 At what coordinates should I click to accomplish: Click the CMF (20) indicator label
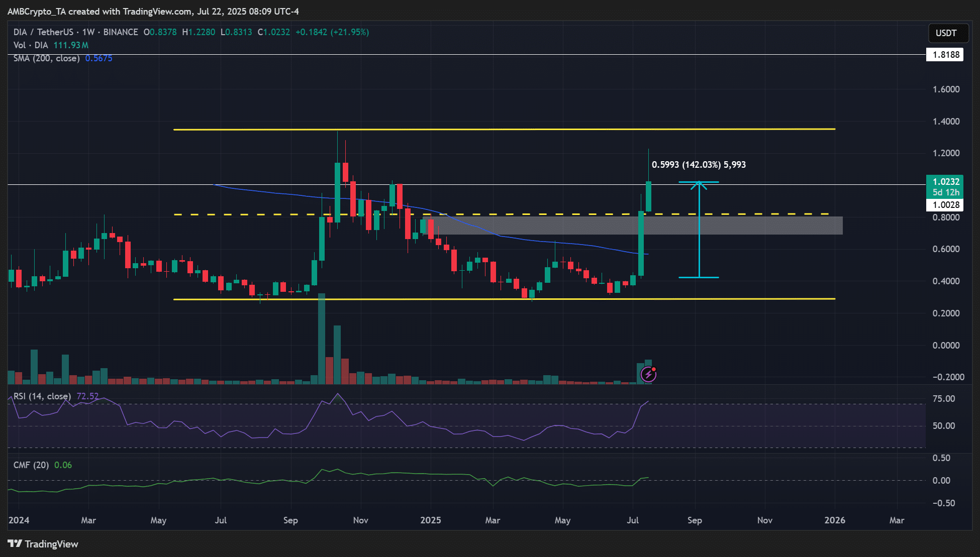click(x=31, y=465)
